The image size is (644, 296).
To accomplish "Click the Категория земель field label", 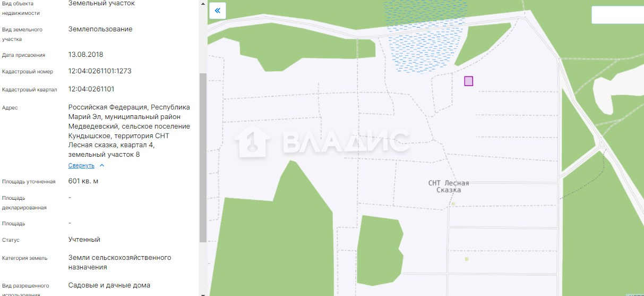I will click(x=25, y=258).
